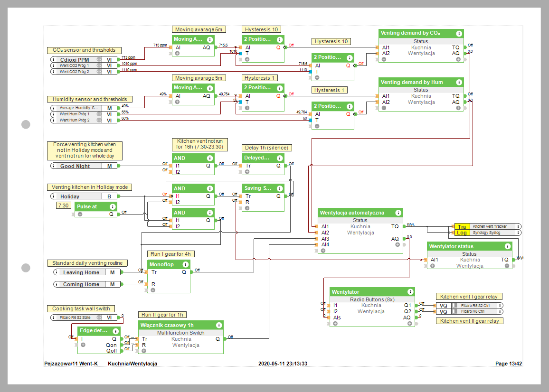Expand Wentylacja automatyczna inputs with plus icon

pos(323,251)
